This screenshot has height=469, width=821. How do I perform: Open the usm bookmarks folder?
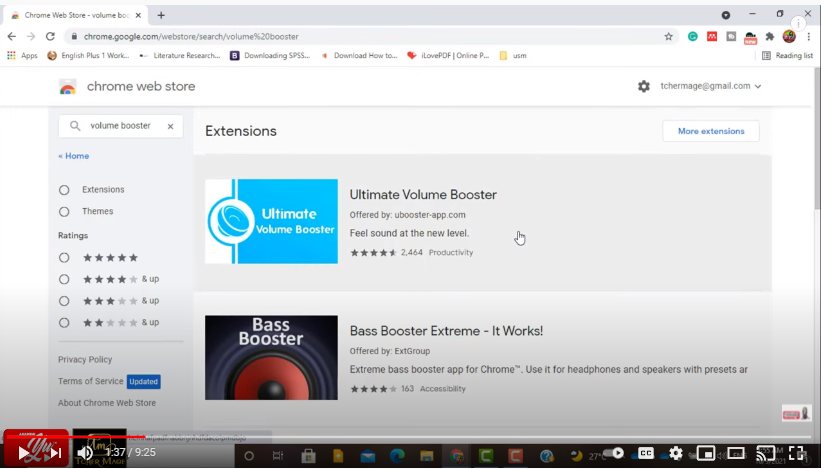[513, 55]
